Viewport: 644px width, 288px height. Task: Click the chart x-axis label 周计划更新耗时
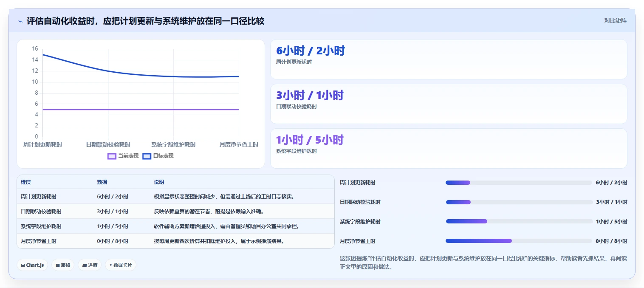point(42,145)
